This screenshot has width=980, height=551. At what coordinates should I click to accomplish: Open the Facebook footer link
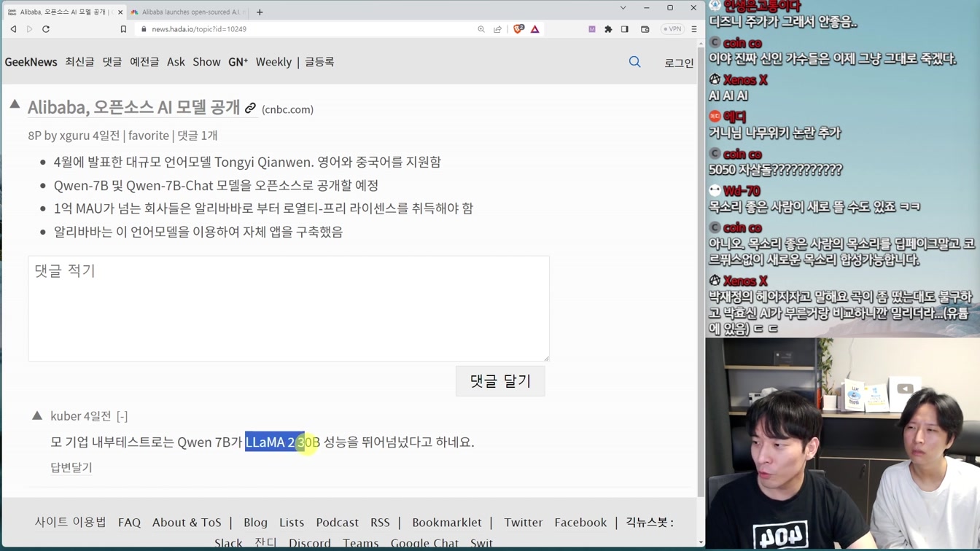(x=580, y=523)
